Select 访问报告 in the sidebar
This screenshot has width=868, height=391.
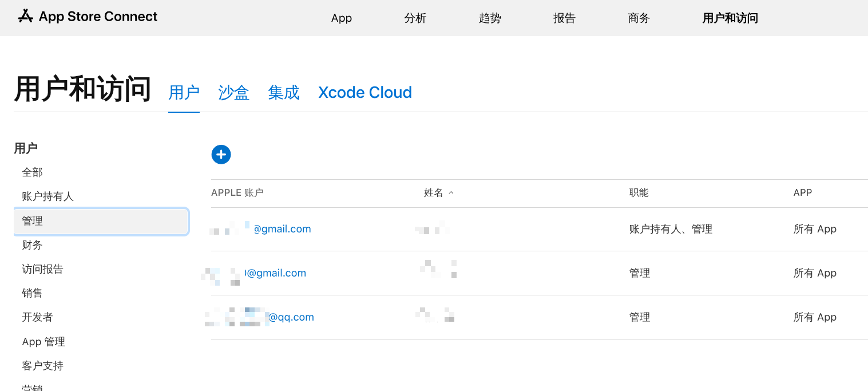[42, 269]
